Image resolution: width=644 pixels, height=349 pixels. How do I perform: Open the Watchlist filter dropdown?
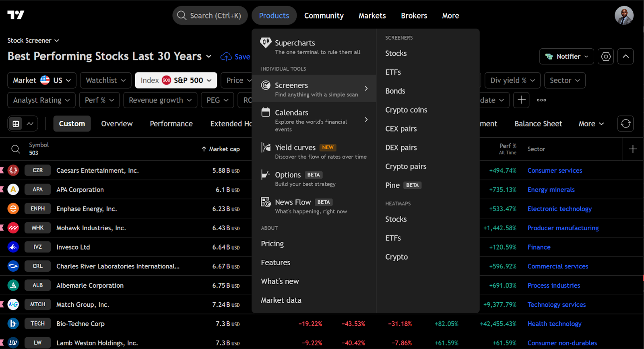coord(105,80)
